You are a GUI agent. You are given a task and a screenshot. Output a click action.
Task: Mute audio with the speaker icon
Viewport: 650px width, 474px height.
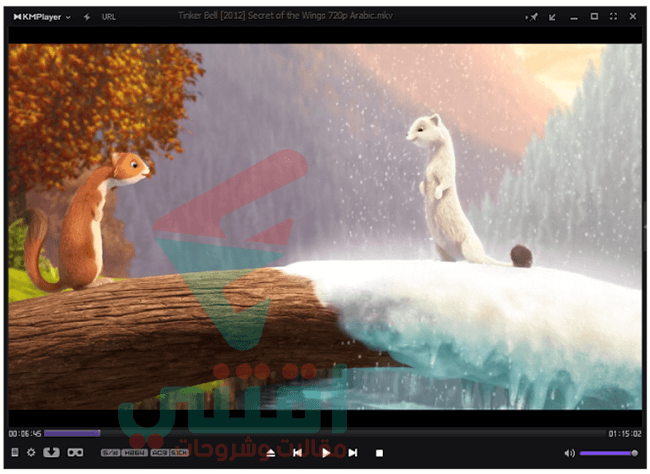click(570, 453)
